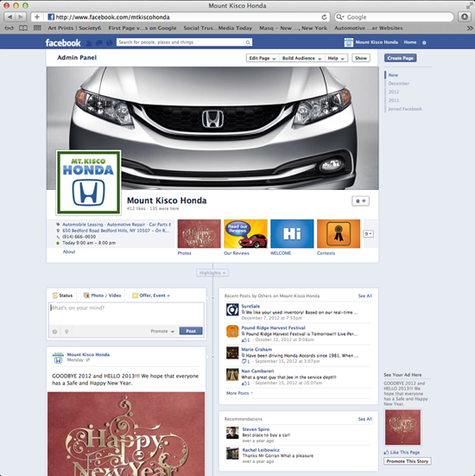Open the First Page on Google bookmark
Screen dimensions: 475x476
click(142, 28)
